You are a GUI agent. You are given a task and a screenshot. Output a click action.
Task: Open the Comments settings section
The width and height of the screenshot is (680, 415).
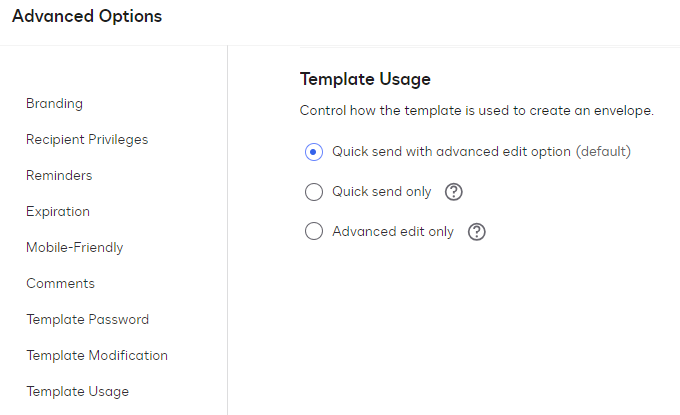point(60,283)
